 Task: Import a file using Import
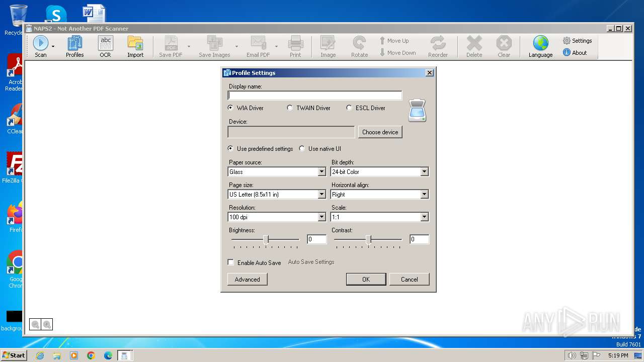pyautogui.click(x=135, y=47)
